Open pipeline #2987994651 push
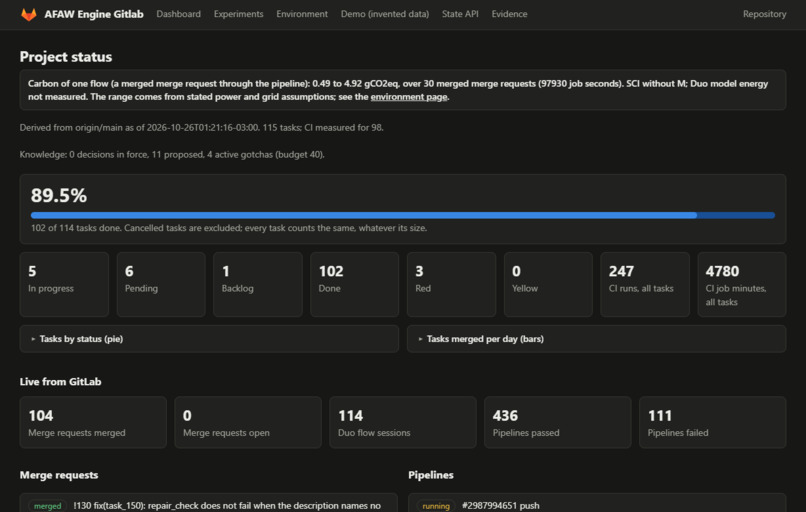The height and width of the screenshot is (512, 806). tap(501, 506)
